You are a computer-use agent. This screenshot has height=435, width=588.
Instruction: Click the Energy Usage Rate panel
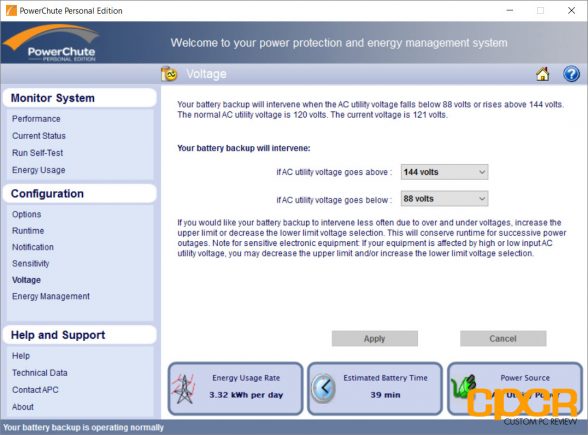pyautogui.click(x=236, y=388)
